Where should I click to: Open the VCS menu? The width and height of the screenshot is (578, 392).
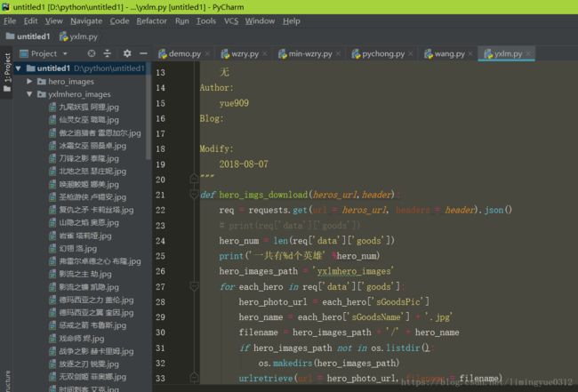click(231, 21)
